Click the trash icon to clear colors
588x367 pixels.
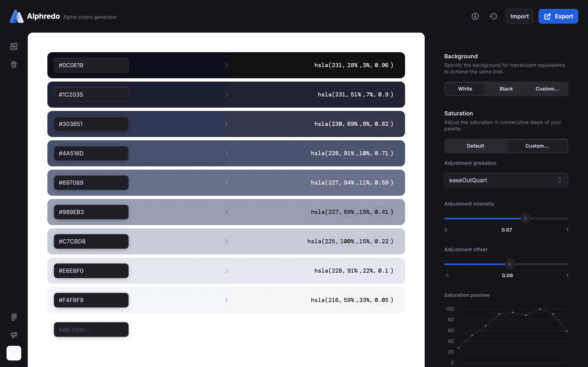click(x=14, y=64)
